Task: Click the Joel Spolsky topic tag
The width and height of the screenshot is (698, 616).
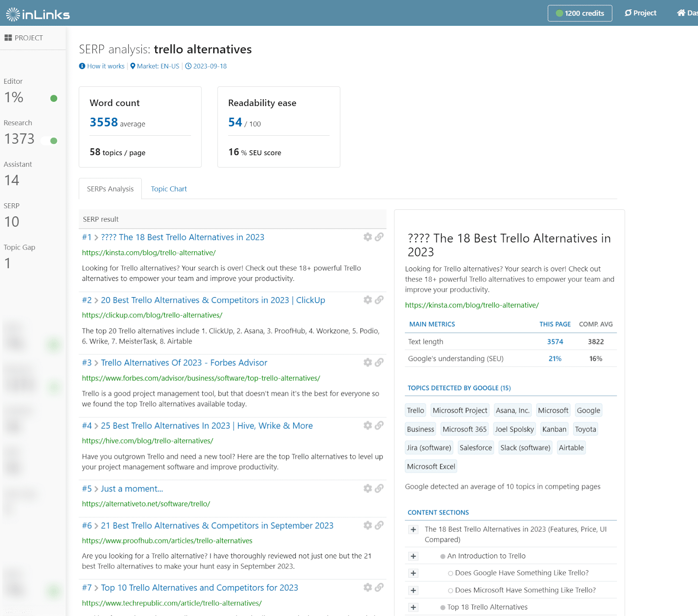Action: coord(514,429)
